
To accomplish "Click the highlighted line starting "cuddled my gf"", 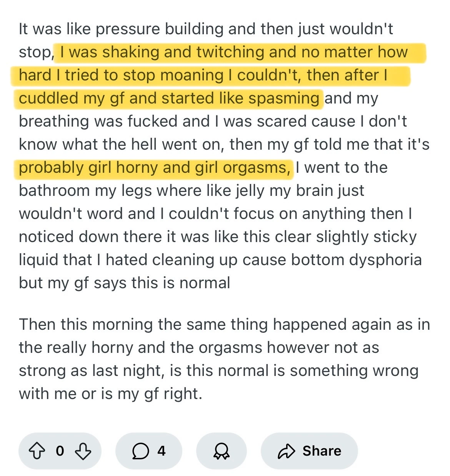I will point(169,99).
